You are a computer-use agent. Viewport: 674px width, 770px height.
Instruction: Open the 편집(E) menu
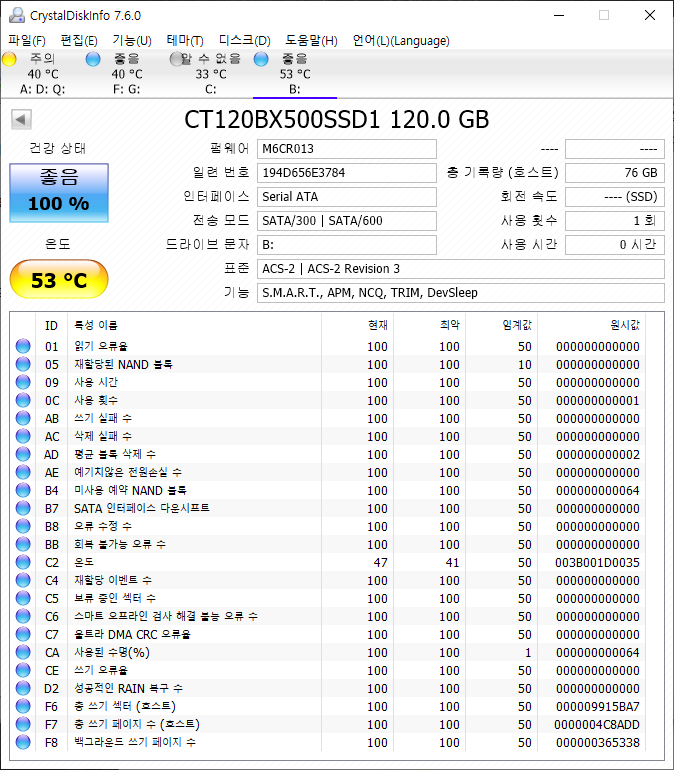[x=79, y=40]
